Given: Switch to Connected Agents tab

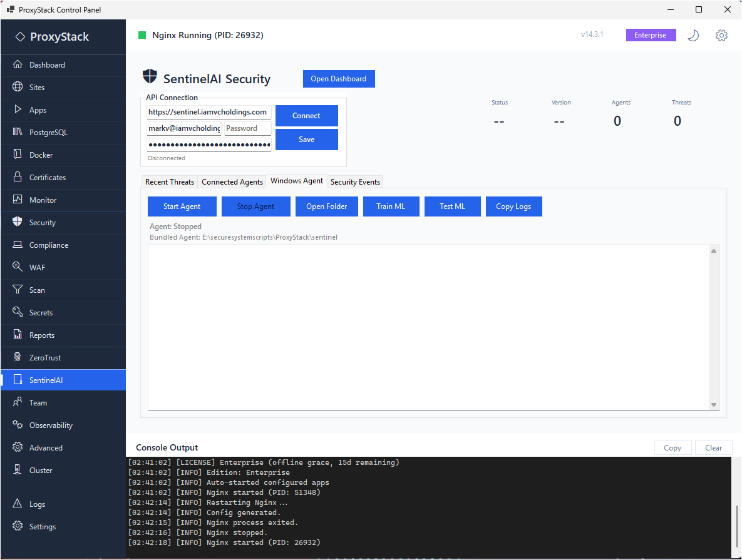Looking at the screenshot, I should (232, 181).
